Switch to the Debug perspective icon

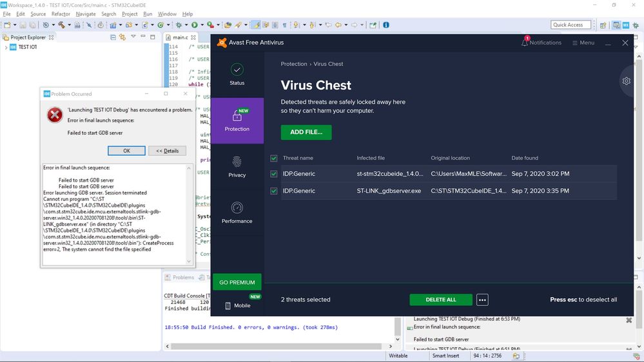pyautogui.click(x=636, y=25)
